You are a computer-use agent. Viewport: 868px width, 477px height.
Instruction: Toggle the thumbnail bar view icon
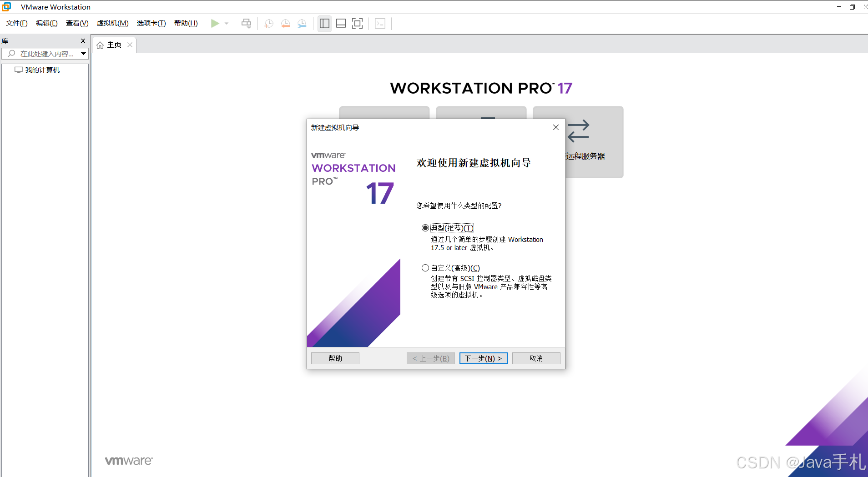point(341,23)
